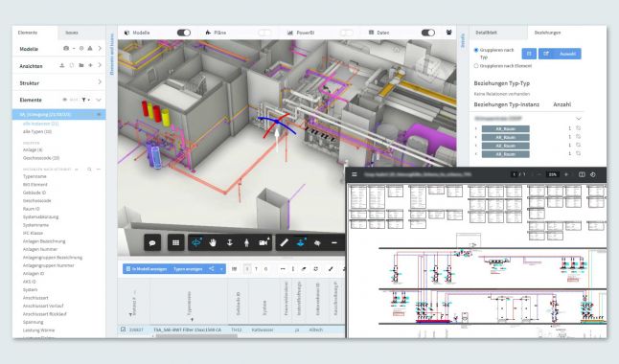
Task: Expand the Struktur section chevron
Action: (x=100, y=82)
